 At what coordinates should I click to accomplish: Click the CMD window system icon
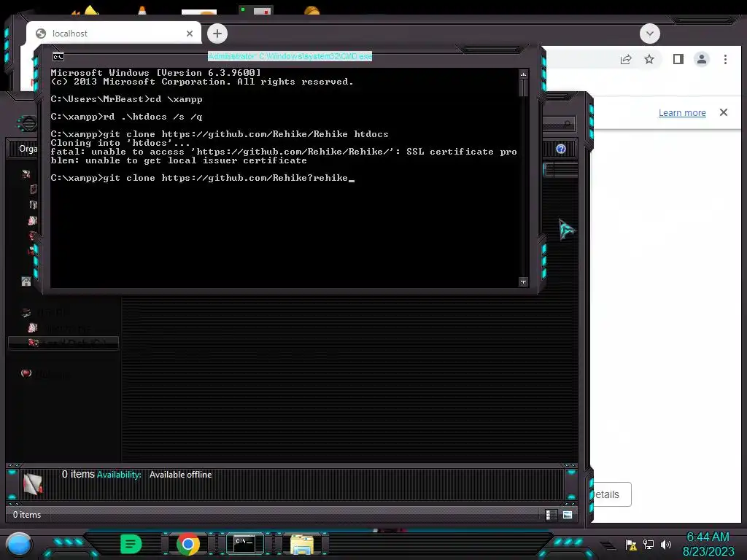click(x=58, y=57)
